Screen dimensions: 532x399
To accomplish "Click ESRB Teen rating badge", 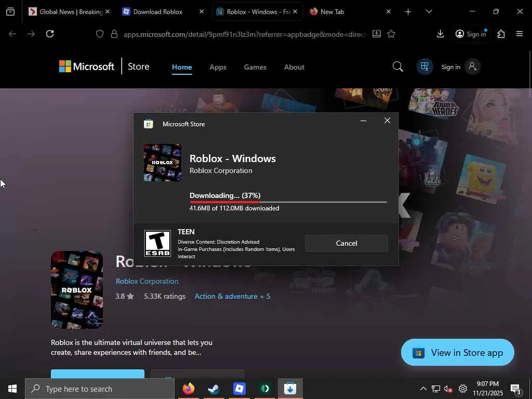I will click(x=158, y=243).
